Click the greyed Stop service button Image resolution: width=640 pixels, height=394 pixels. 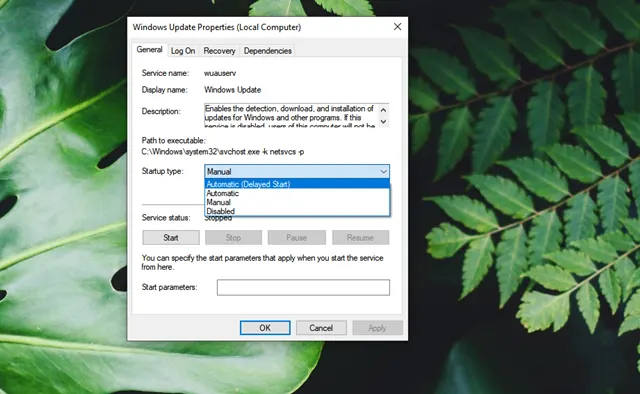pos(233,238)
